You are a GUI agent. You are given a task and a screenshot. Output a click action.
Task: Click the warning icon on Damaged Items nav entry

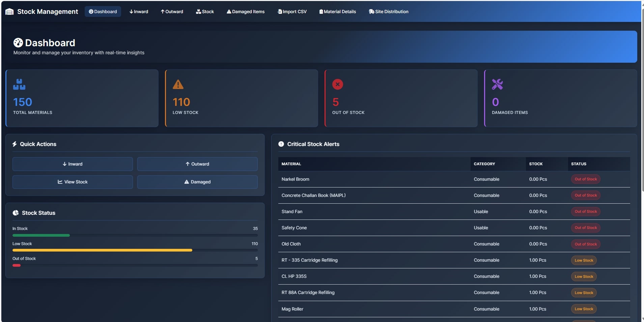229,11
